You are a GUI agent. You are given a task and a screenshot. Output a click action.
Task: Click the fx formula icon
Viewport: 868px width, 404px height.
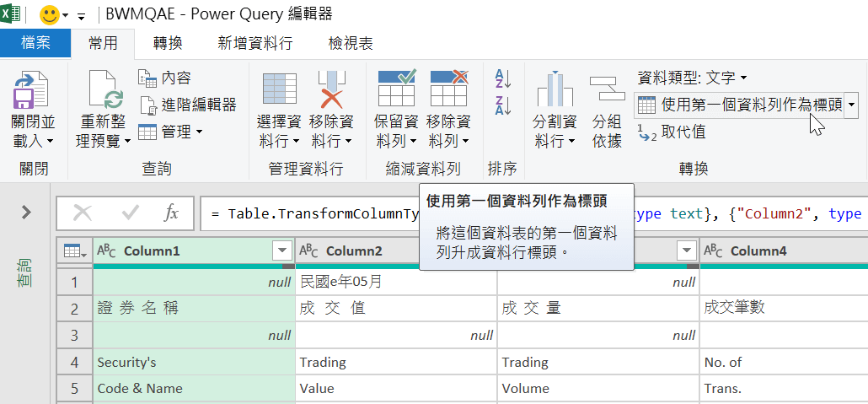click(171, 213)
